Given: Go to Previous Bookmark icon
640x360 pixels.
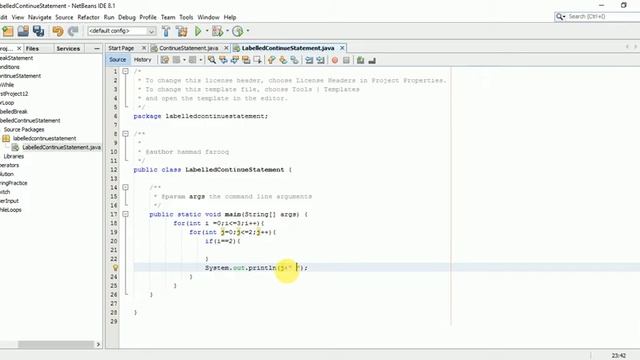Looking at the screenshot, I should 271,60.
